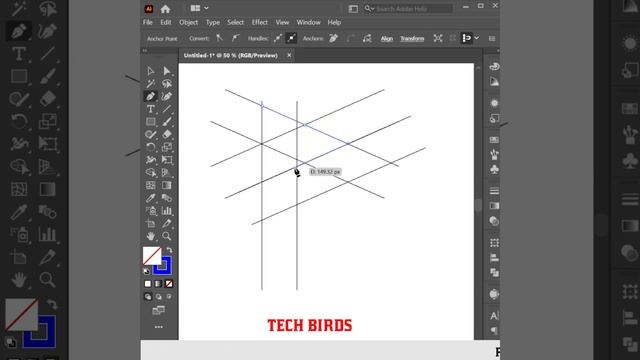
Task: Open the Object menu
Action: tap(189, 22)
